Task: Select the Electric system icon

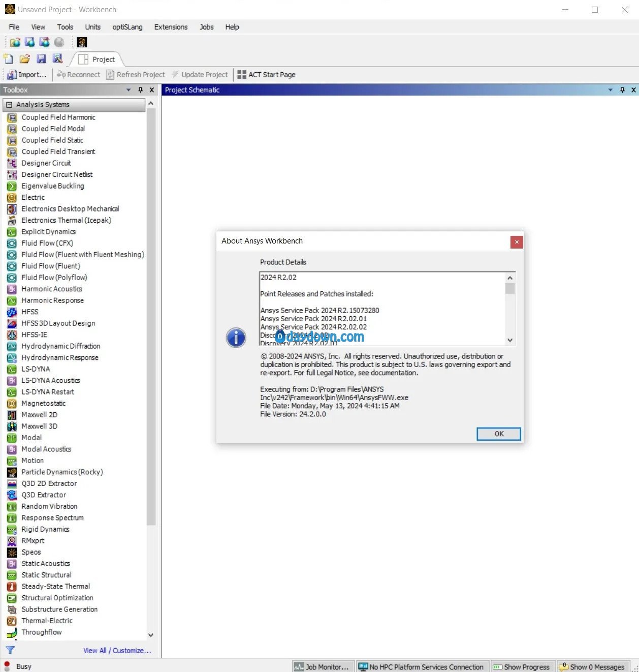Action: pos(12,197)
